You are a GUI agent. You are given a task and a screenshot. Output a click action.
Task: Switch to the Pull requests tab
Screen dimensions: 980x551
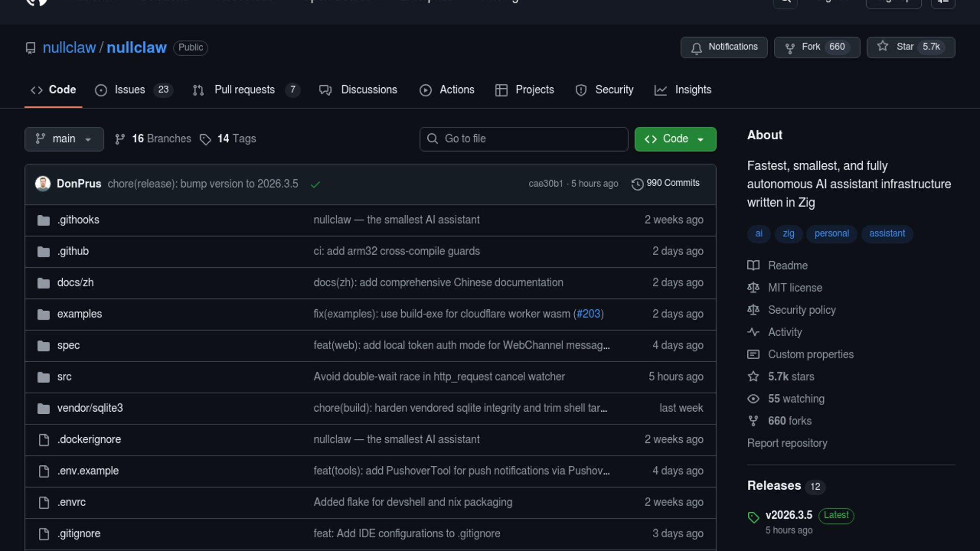[244, 90]
